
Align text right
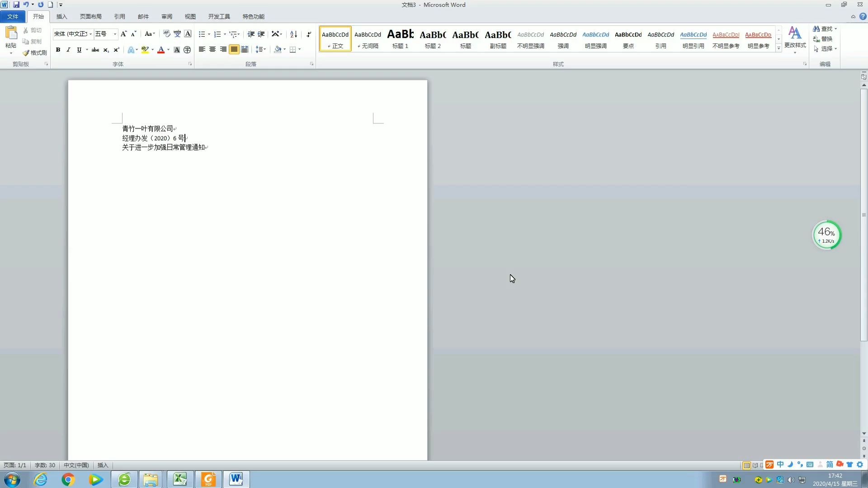pos(223,49)
